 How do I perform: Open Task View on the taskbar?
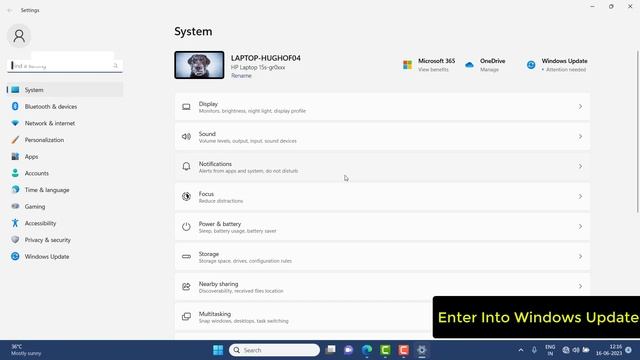click(x=331, y=350)
